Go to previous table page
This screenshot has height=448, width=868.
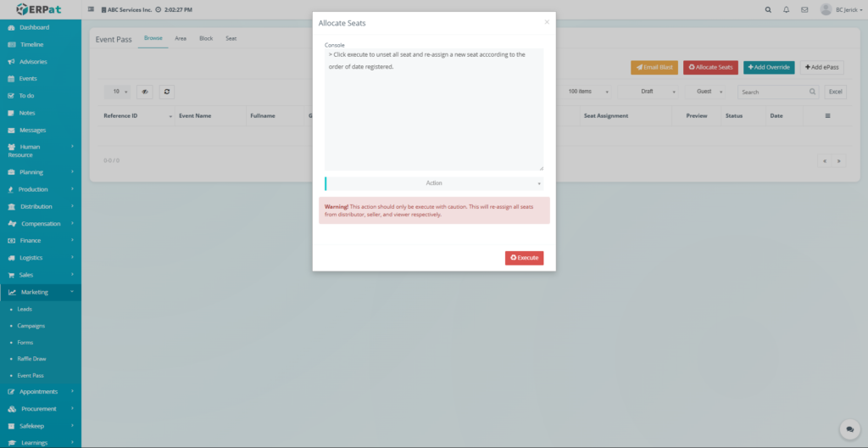(x=825, y=161)
